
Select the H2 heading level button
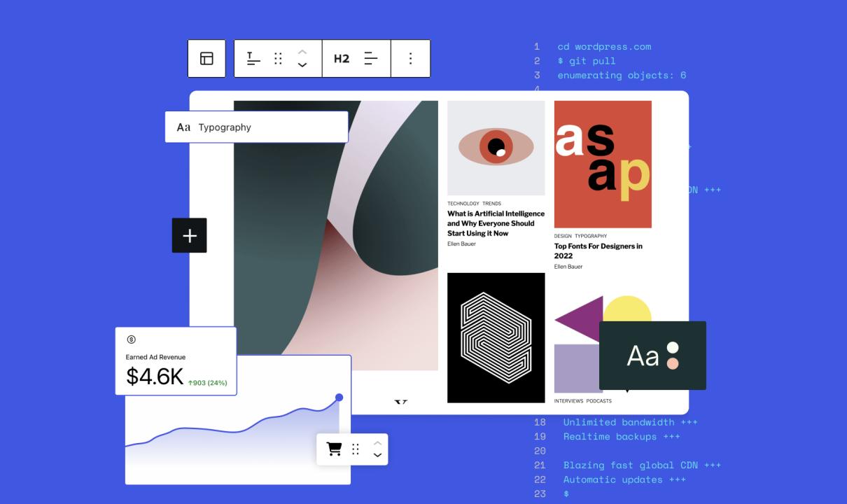341,59
